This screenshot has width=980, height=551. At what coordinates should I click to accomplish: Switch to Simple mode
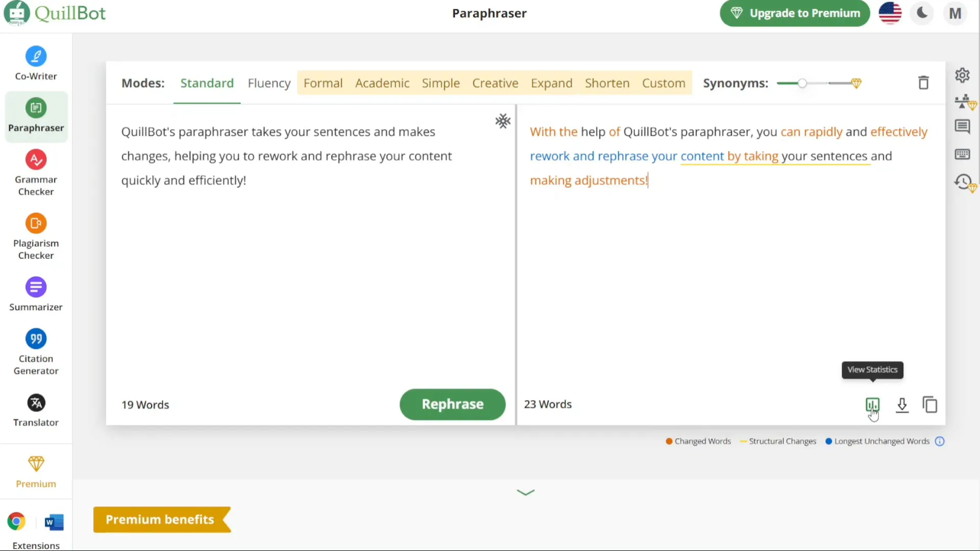click(440, 83)
